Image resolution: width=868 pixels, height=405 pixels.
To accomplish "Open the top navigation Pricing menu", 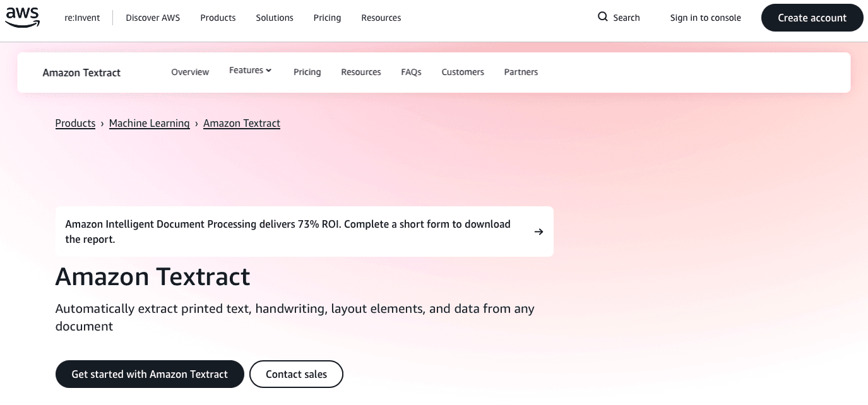I will click(x=327, y=18).
